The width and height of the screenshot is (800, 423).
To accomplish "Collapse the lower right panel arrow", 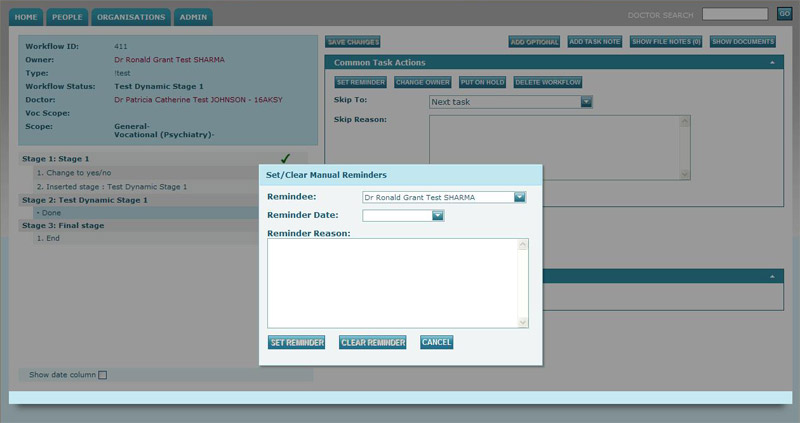I will click(x=773, y=276).
